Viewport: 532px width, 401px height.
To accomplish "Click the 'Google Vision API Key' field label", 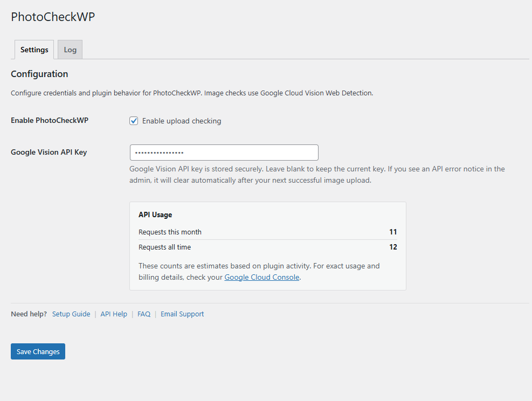I will (x=49, y=152).
